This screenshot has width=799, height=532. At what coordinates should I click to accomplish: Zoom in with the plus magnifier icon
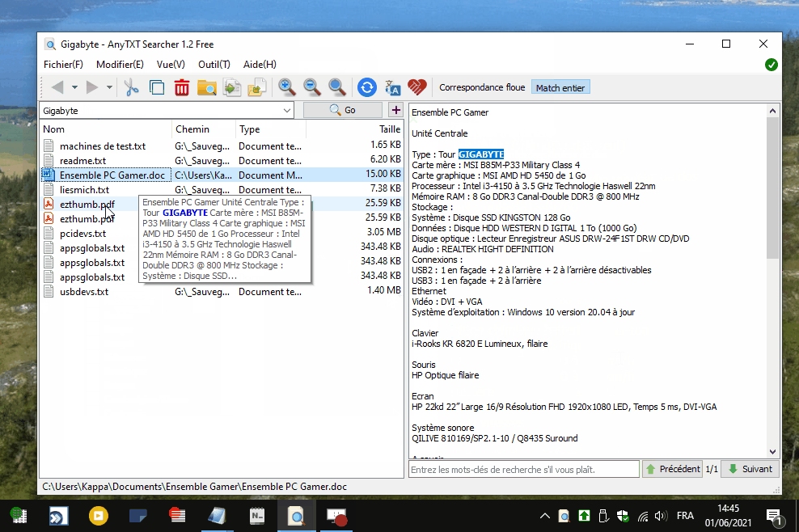tap(287, 87)
